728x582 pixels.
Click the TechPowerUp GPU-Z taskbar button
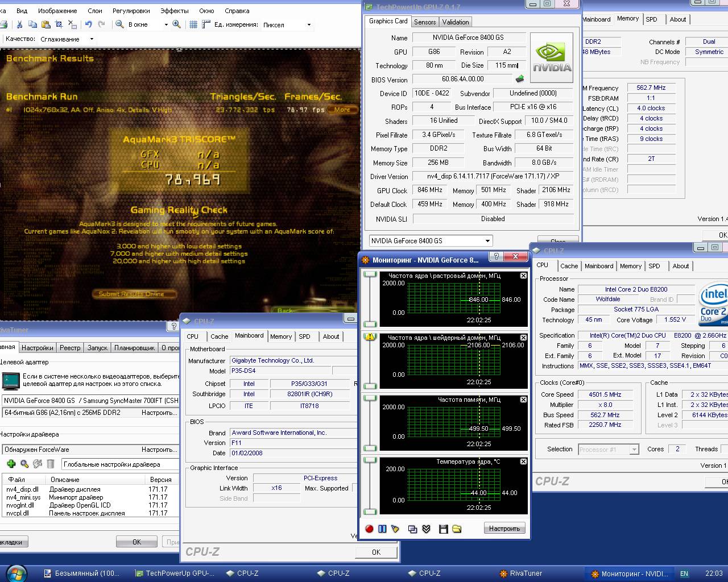tap(175, 573)
